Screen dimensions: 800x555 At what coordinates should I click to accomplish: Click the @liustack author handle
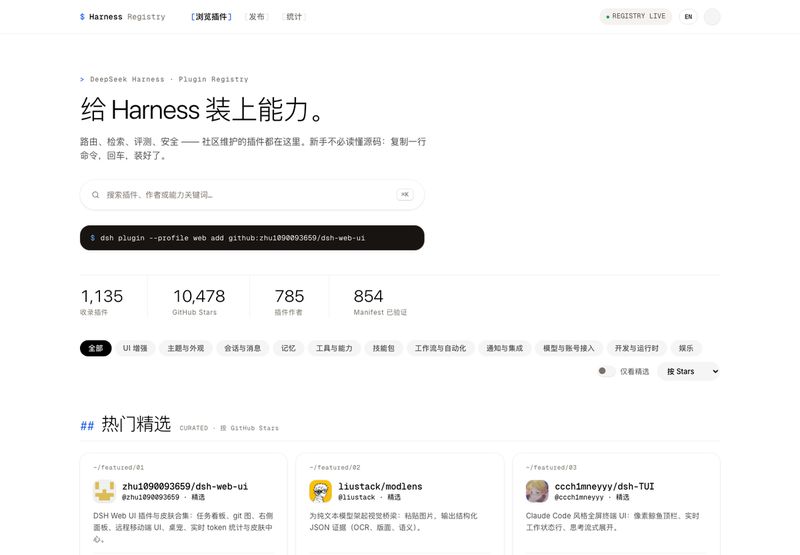357,497
